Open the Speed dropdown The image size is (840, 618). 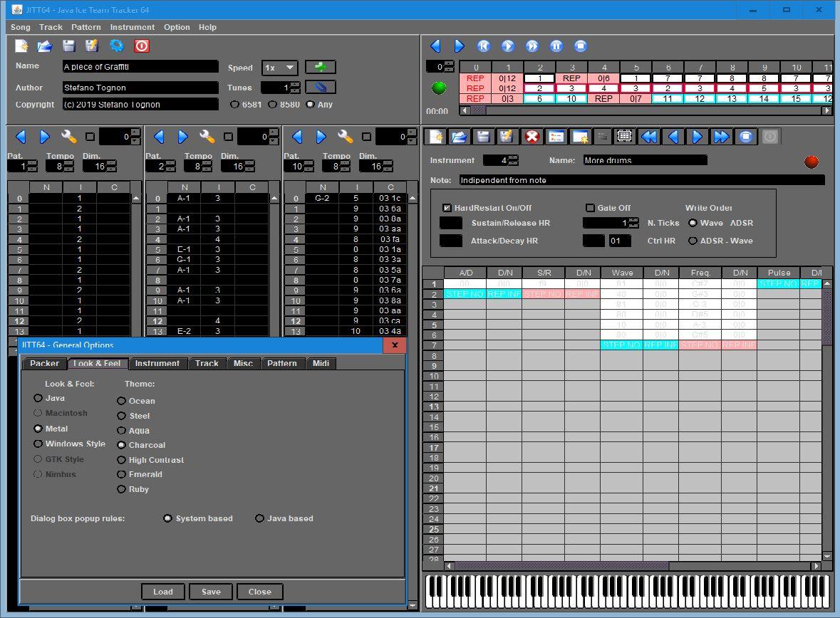280,68
